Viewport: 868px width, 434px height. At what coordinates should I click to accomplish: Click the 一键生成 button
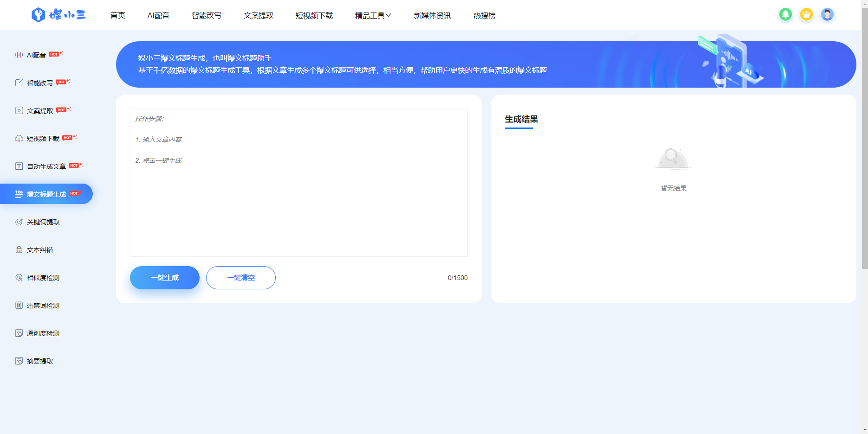(165, 278)
